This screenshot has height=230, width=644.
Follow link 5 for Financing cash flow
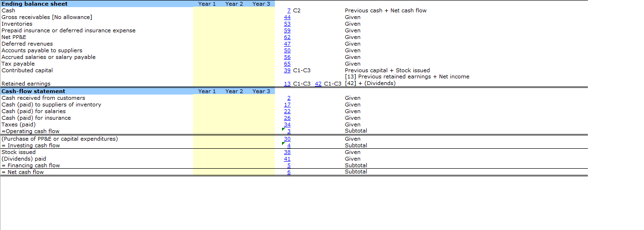point(289,165)
